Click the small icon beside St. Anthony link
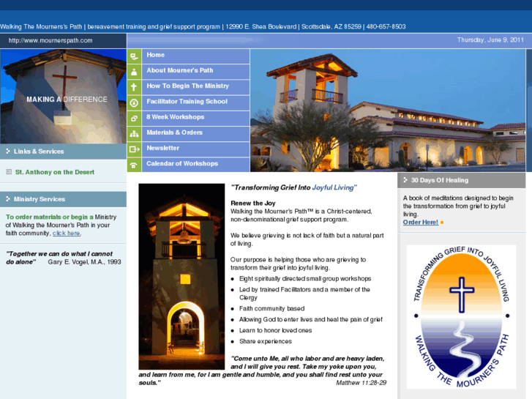This screenshot has height=399, width=532. coord(9,172)
